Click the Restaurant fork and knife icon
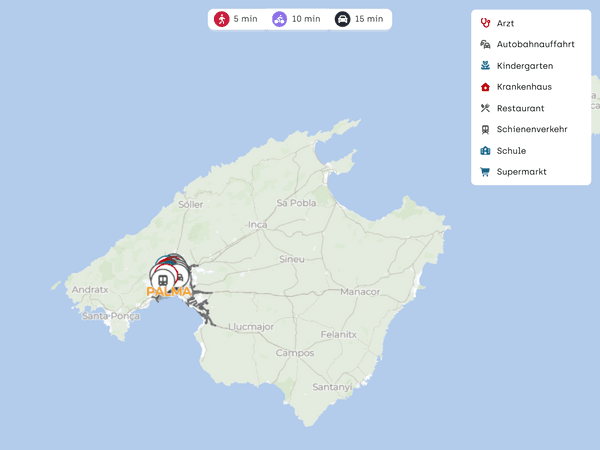 point(485,108)
